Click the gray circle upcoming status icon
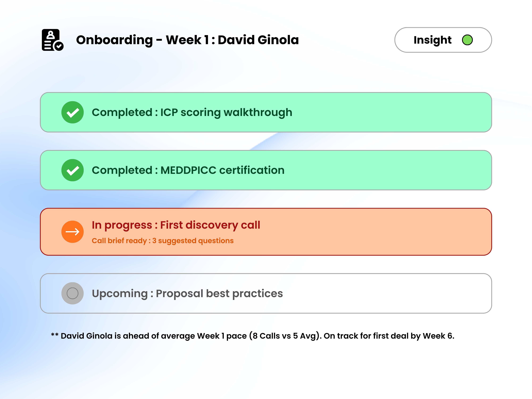 coord(72,293)
